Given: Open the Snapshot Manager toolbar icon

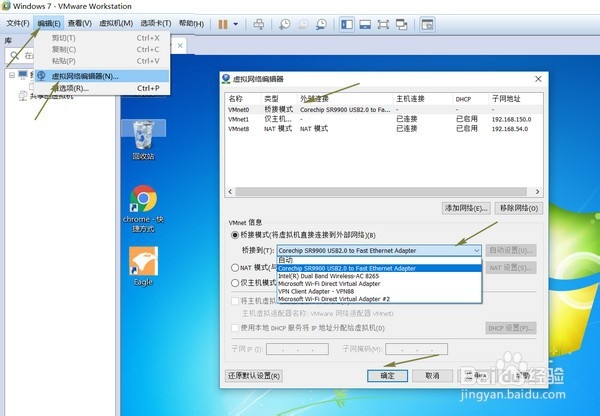Looking at the screenshot, I should click(321, 24).
